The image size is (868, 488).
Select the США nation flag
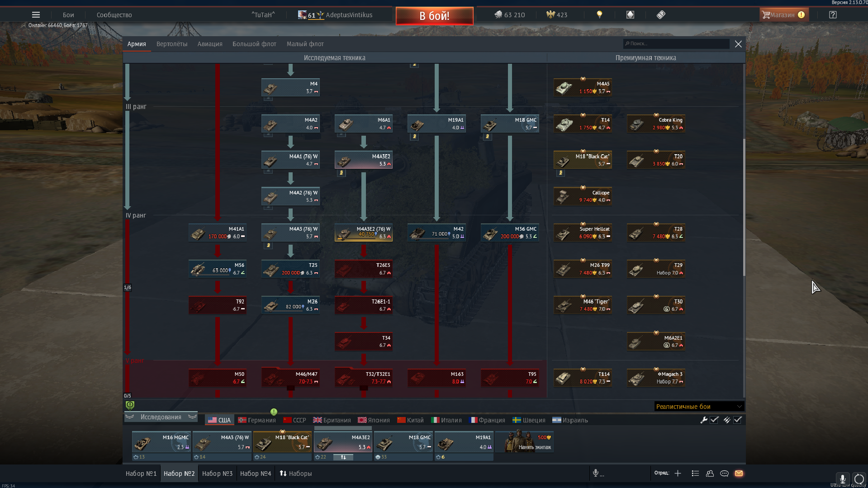pos(219,420)
